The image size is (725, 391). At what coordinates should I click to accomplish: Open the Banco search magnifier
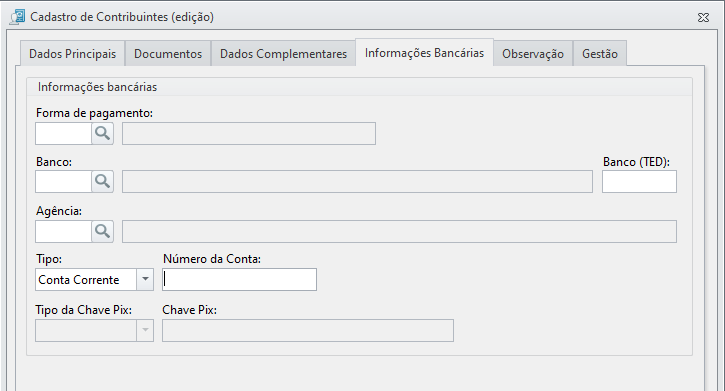(x=102, y=182)
